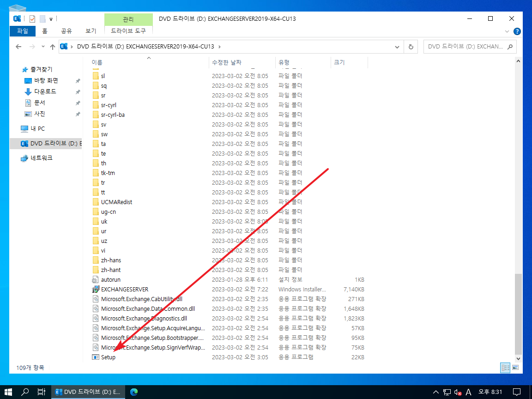The width and height of the screenshot is (532, 399).
Task: Click the tk-tm folder icon
Action: [x=96, y=173]
